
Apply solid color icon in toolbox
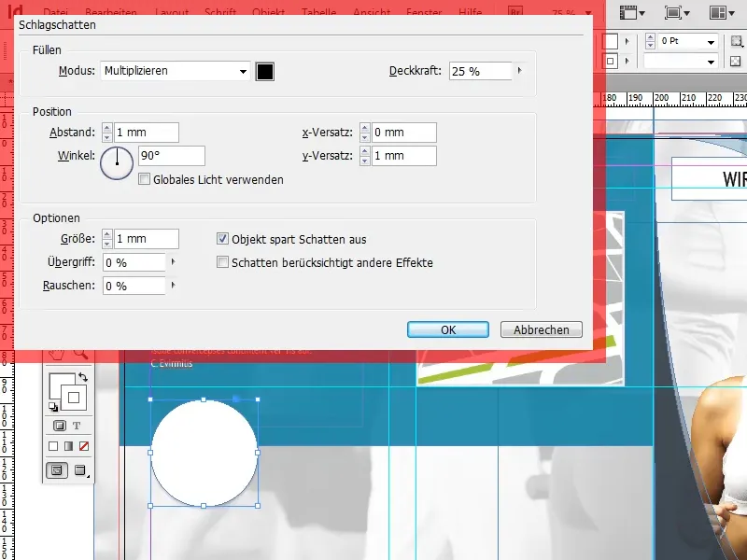[x=53, y=446]
